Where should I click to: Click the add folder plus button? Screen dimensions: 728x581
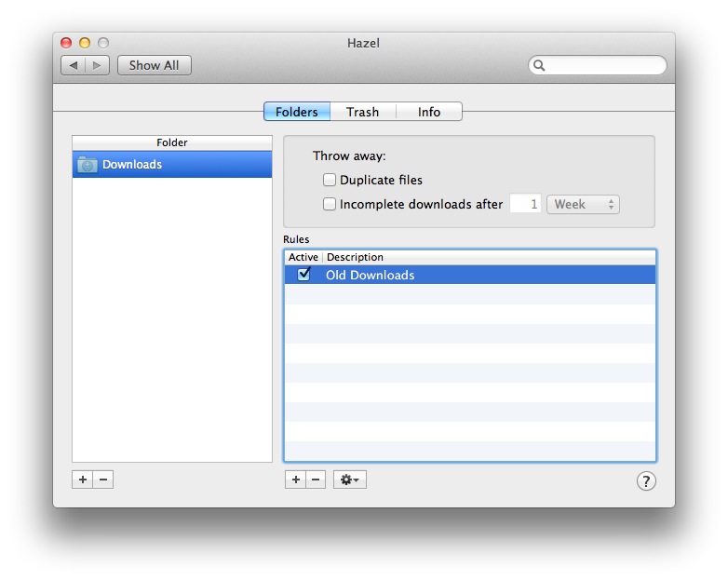click(83, 480)
